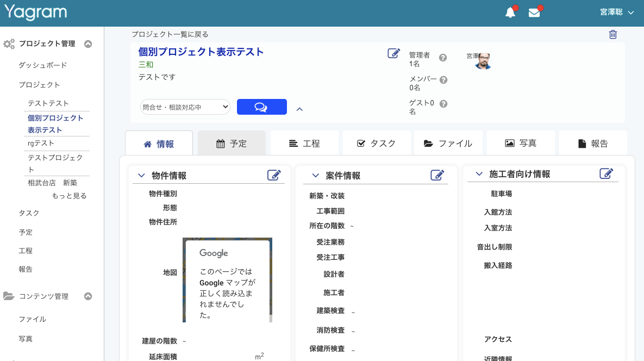This screenshot has width=644, height=361.
Task: Collapse the 施工者向け情報 panel
Action: tap(479, 174)
